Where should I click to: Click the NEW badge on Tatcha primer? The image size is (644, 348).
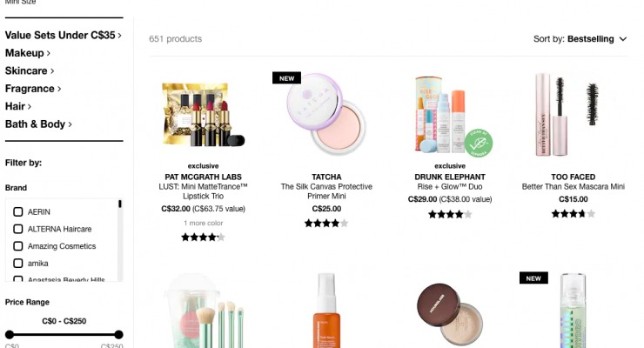[x=286, y=78]
